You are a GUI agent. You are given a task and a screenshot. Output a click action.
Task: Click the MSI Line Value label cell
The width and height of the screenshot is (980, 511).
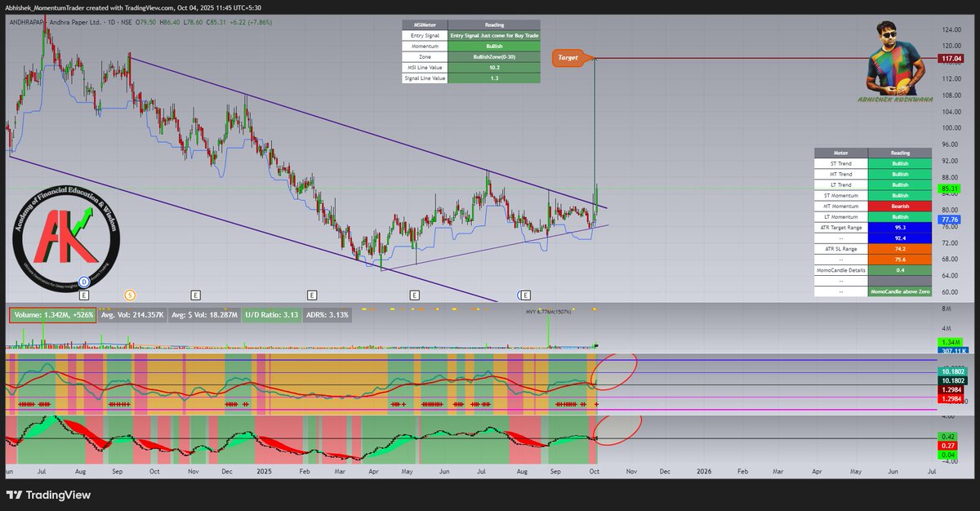coord(425,68)
